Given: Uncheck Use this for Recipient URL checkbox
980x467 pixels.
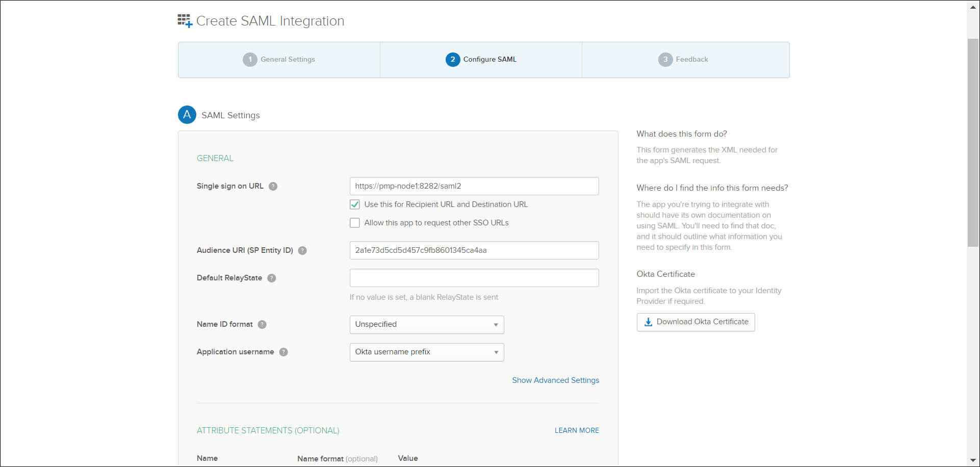Looking at the screenshot, I should 355,204.
